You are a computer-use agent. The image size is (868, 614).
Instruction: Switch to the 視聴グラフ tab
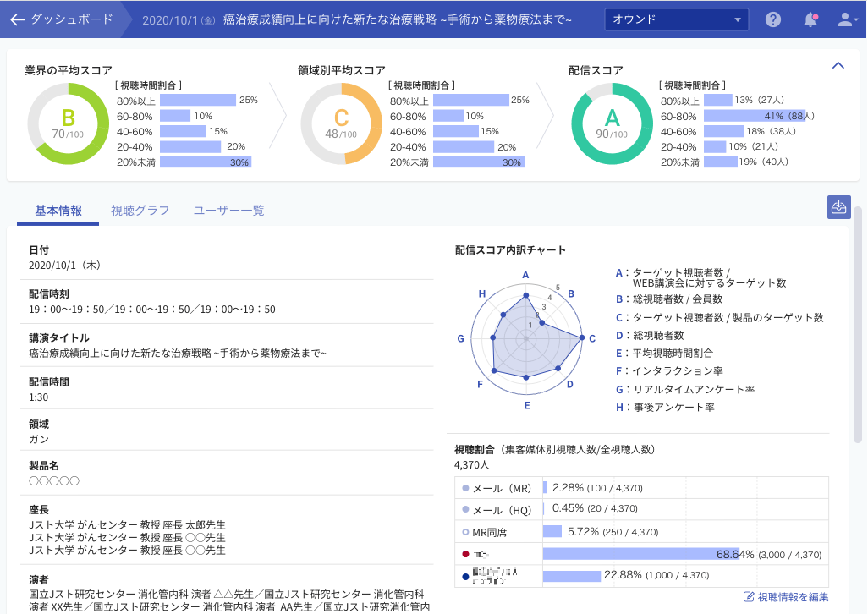[140, 211]
